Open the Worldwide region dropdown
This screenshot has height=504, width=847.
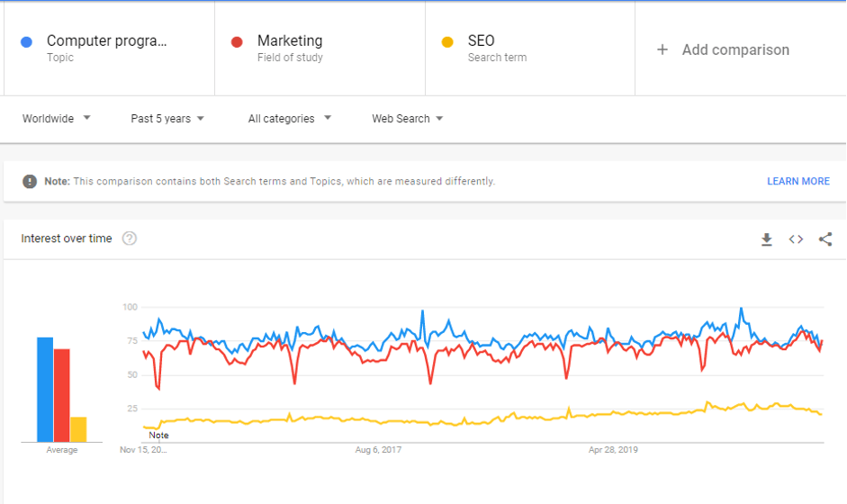pyautogui.click(x=57, y=119)
